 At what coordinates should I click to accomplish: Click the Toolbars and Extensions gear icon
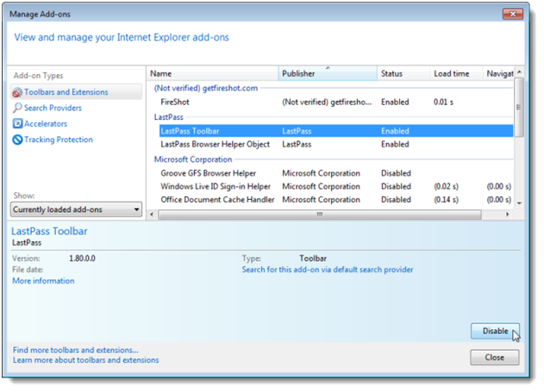tap(17, 92)
